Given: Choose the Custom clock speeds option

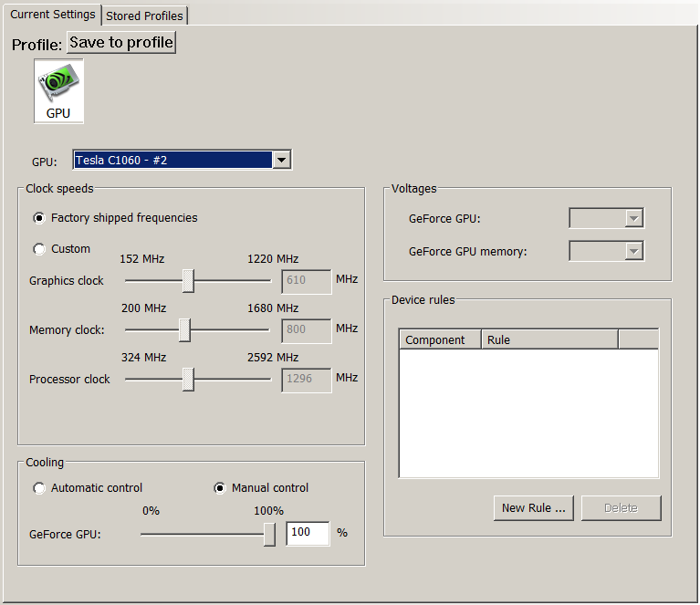Looking at the screenshot, I should [39, 249].
